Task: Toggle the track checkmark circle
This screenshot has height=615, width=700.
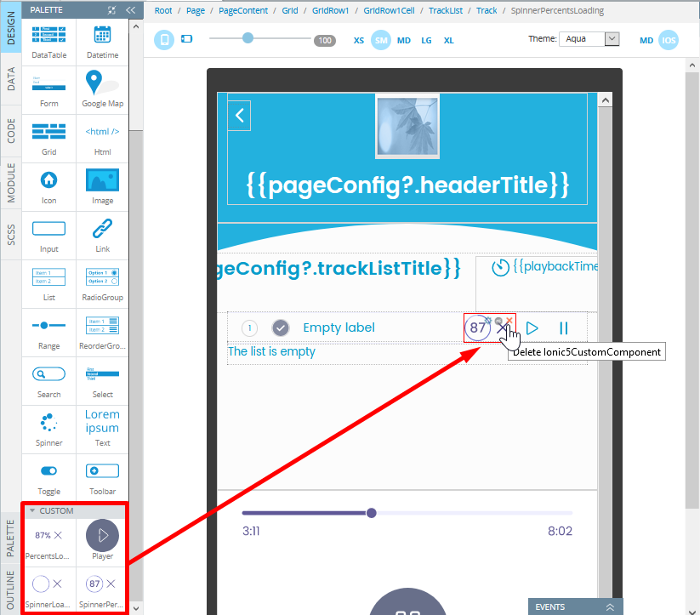Action: 281,328
